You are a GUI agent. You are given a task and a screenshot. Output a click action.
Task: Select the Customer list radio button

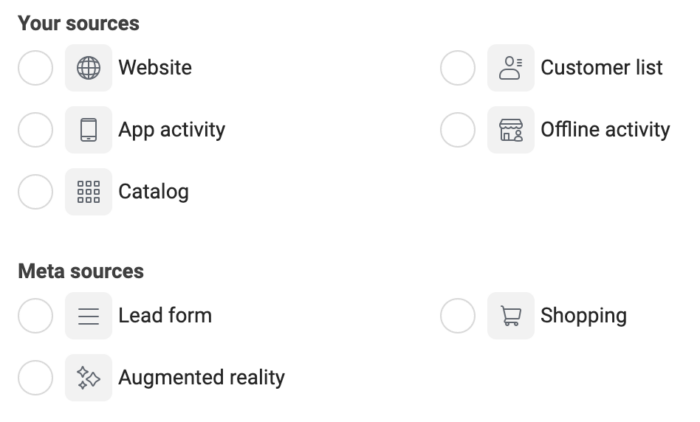point(458,68)
